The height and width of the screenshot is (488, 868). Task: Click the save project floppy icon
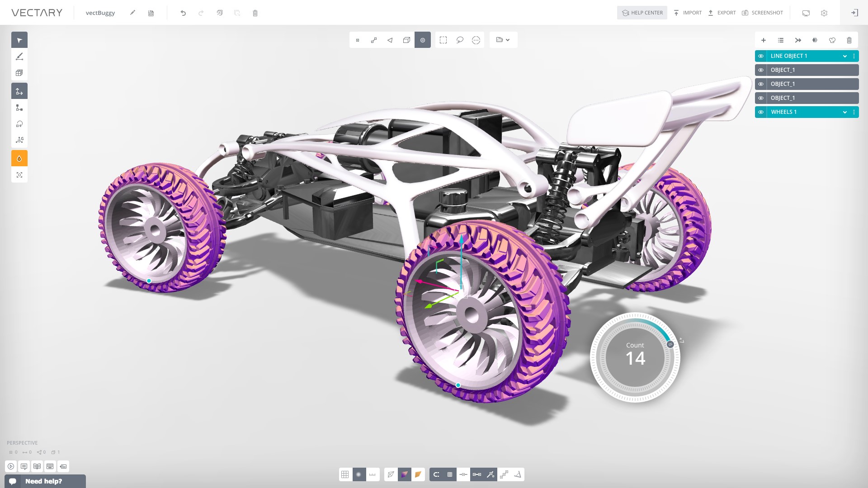[x=151, y=13]
